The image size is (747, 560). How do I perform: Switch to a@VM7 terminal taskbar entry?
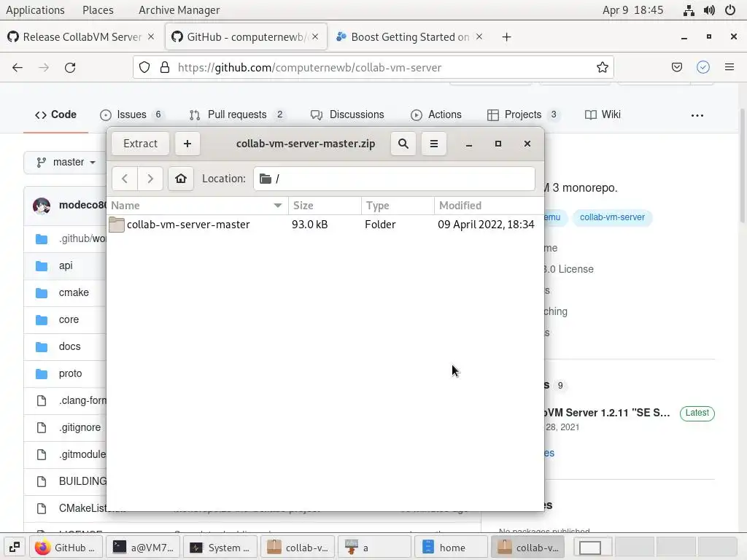click(x=144, y=548)
